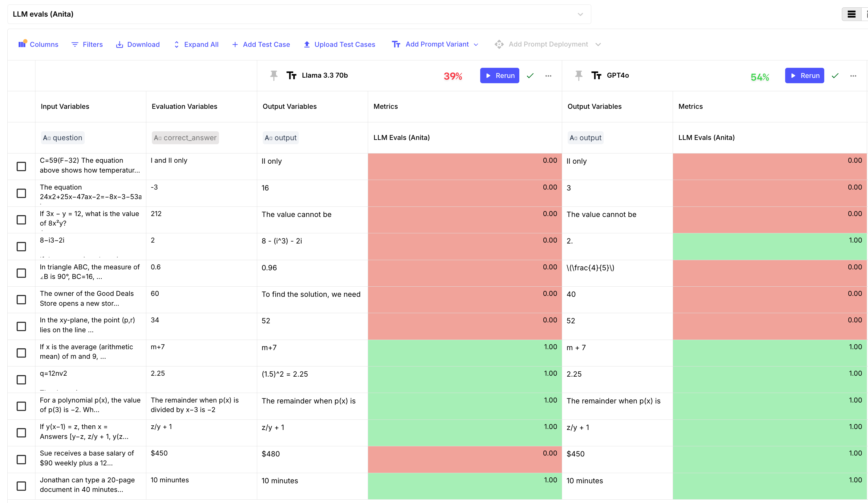This screenshot has height=503, width=868.
Task: Pin the GPT4o column
Action: [579, 76]
